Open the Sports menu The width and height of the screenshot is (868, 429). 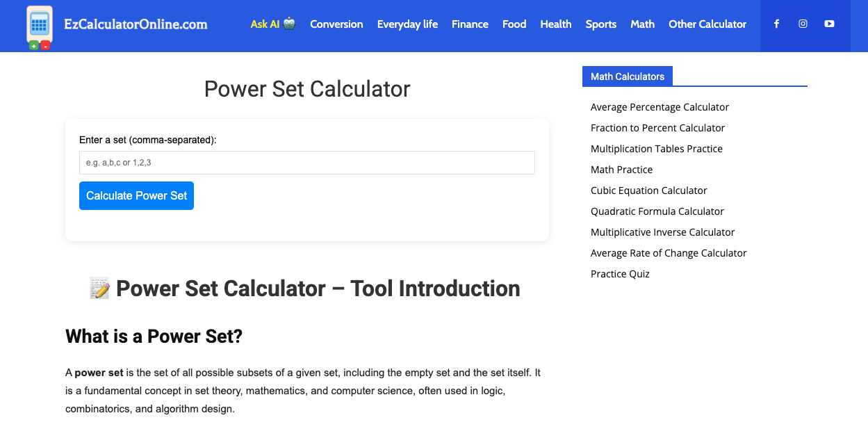pos(600,24)
